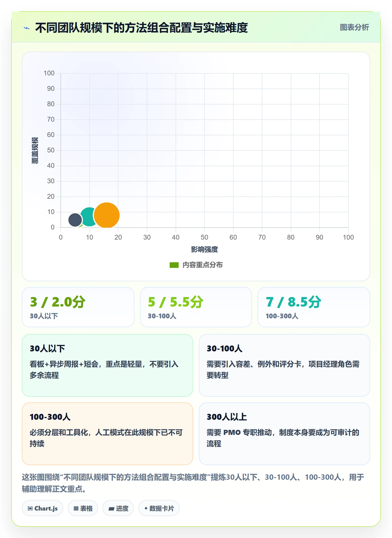Open the 3 / 2.0分 stat card
This screenshot has height=538, width=392.
78,307
